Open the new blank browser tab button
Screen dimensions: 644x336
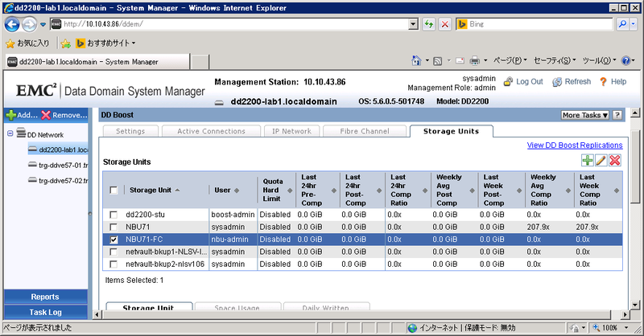[x=200, y=62]
